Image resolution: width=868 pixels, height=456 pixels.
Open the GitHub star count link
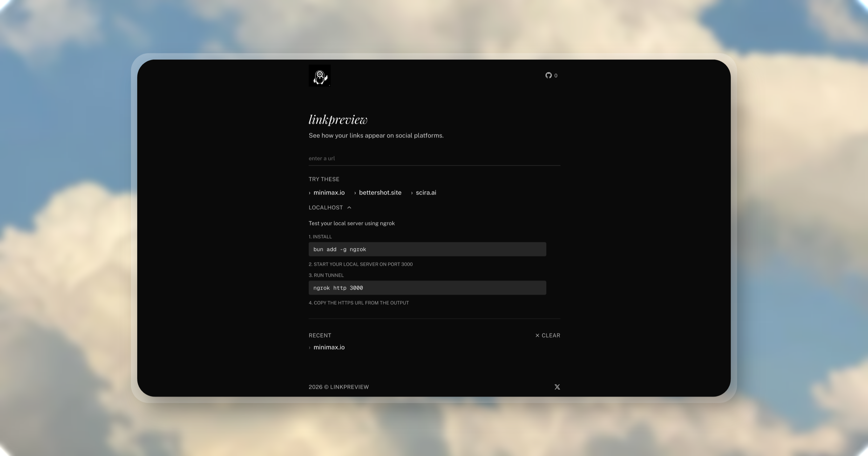click(x=551, y=76)
